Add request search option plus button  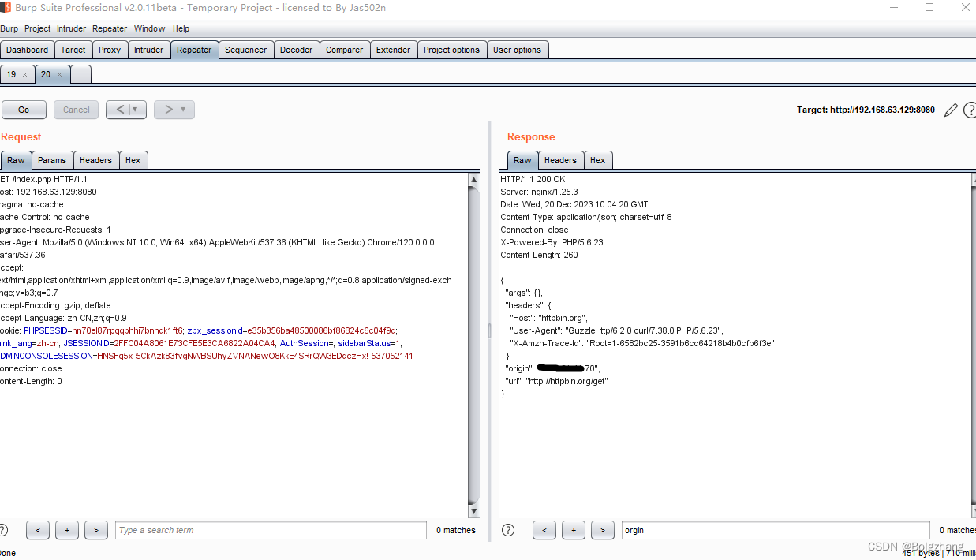(x=67, y=530)
